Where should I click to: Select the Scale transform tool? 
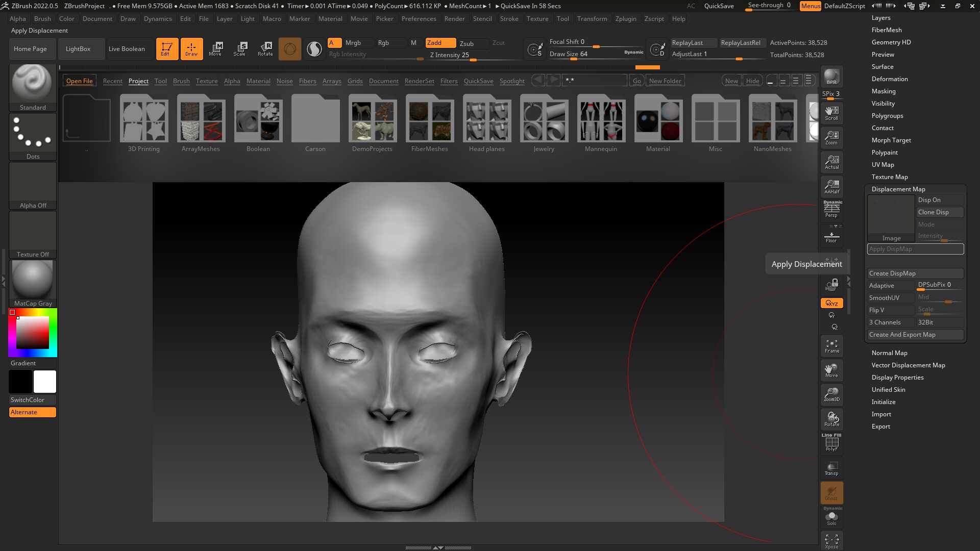[239, 48]
